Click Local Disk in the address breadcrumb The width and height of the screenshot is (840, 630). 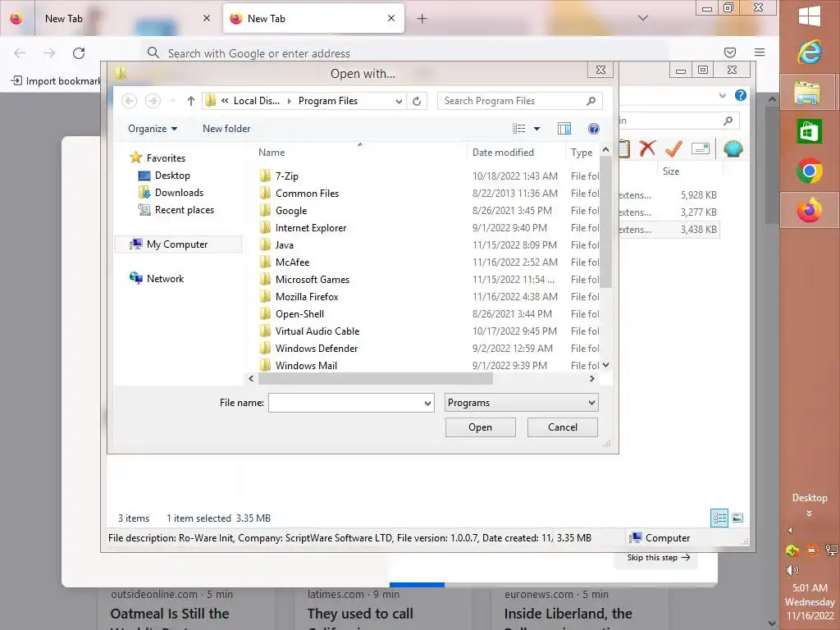click(256, 101)
